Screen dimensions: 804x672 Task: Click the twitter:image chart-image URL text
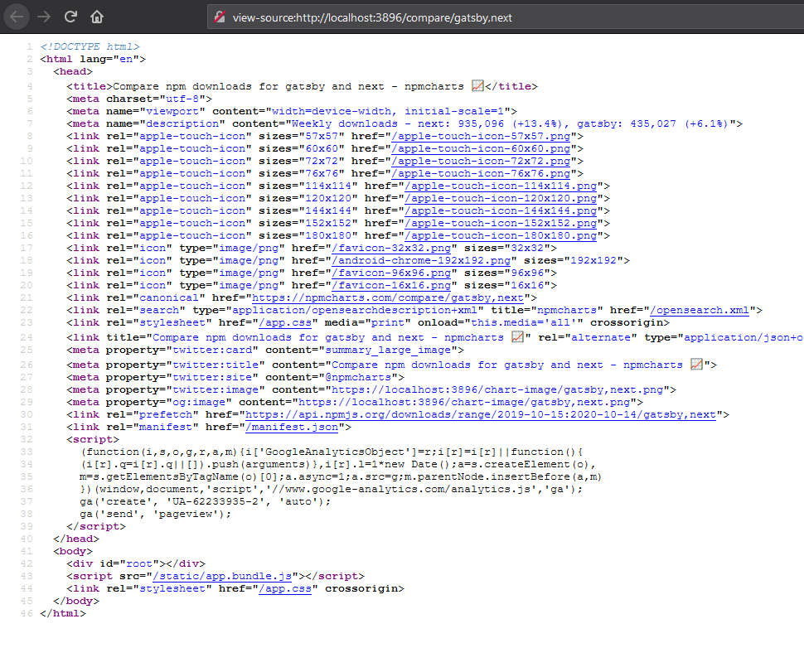[x=497, y=390]
